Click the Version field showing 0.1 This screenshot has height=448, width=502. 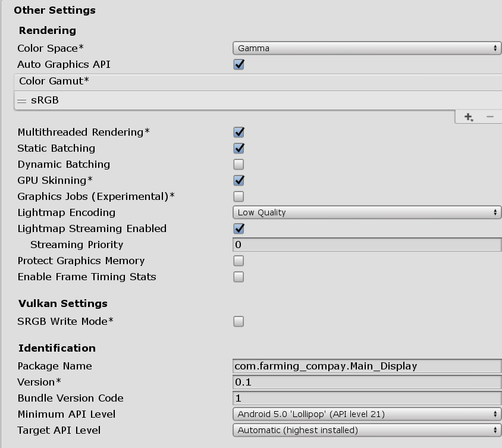click(367, 382)
